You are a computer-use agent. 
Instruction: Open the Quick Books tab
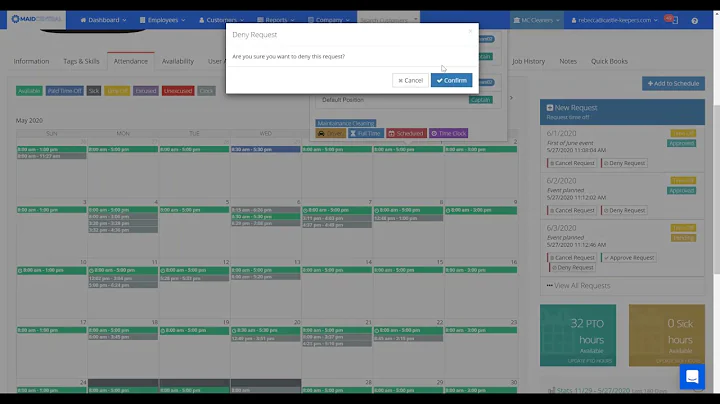pyautogui.click(x=609, y=61)
